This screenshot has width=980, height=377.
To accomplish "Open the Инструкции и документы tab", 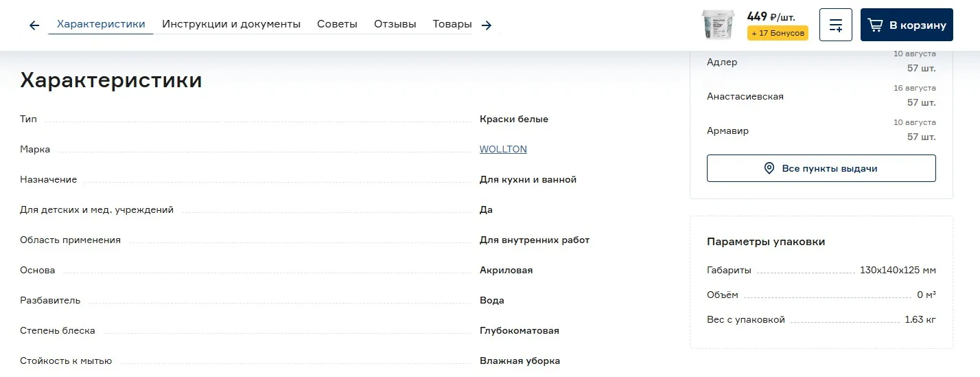I will 231,24.
